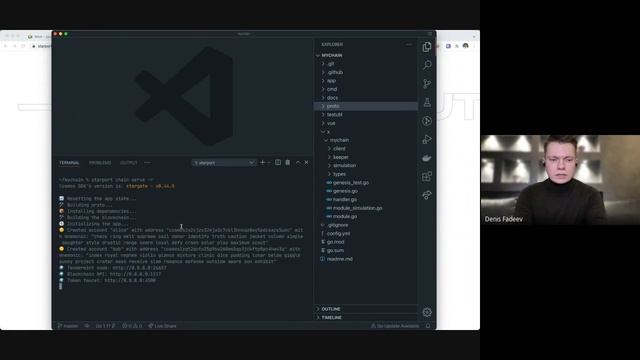
Task: Switch to the Problems tab
Action: 100,163
